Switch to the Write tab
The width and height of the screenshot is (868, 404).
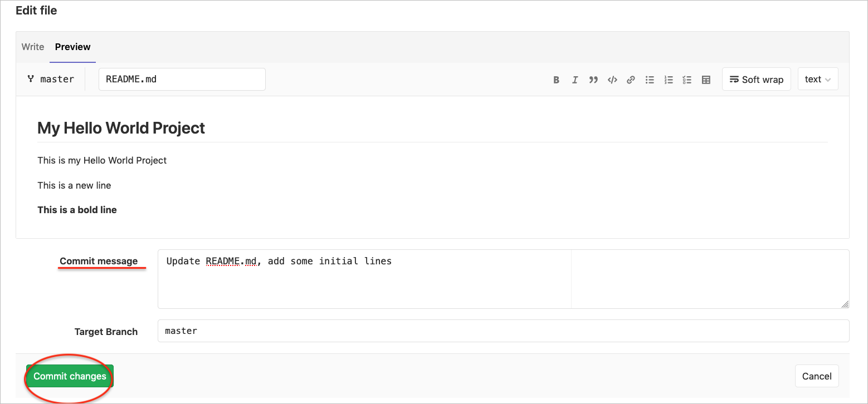point(33,47)
